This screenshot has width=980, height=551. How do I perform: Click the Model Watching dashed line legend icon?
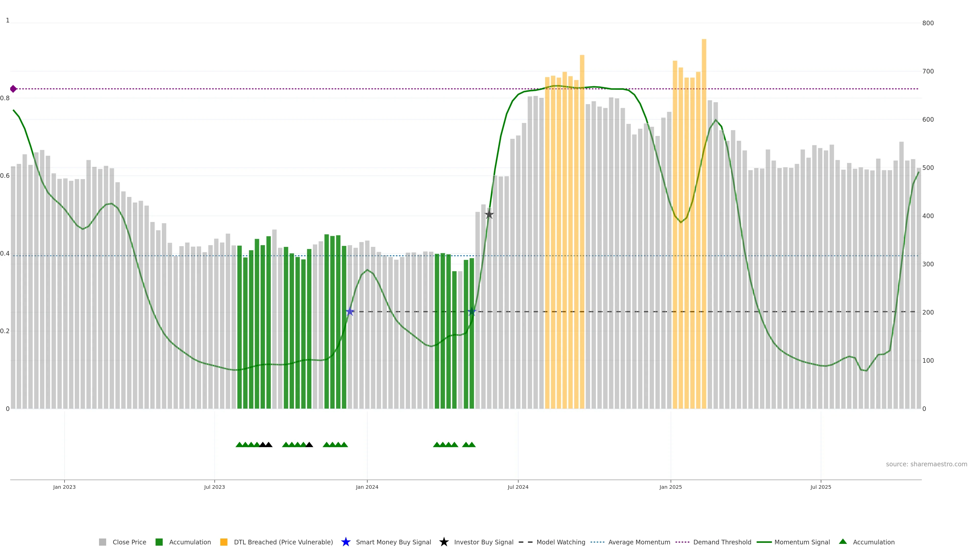(525, 542)
